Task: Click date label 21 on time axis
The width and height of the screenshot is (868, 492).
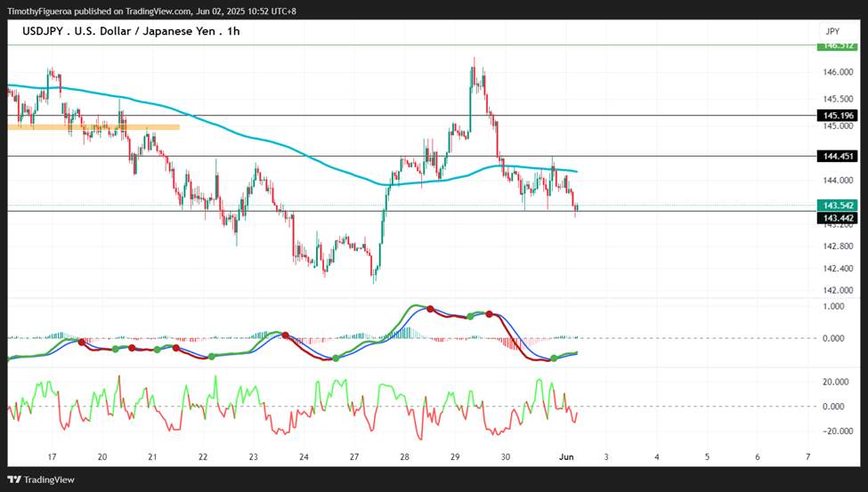Action: pyautogui.click(x=152, y=457)
